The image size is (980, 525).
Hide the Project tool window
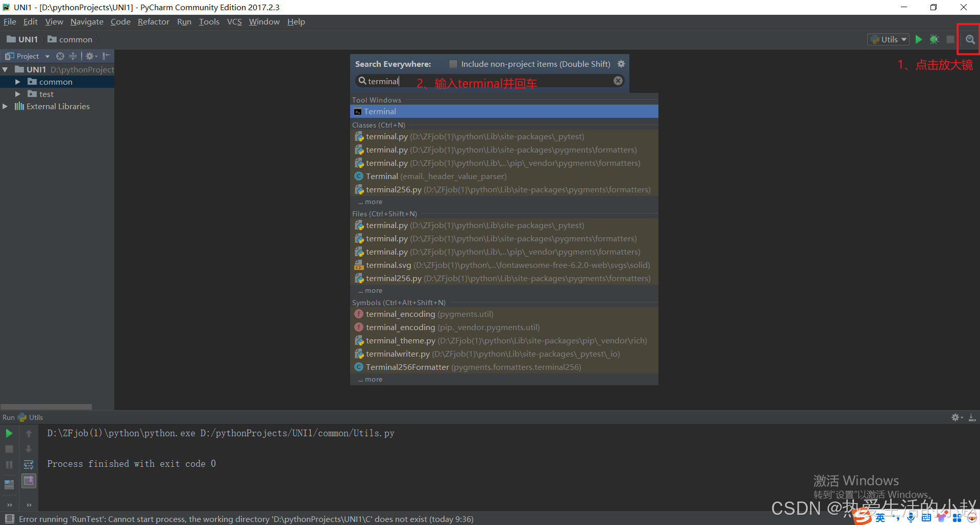(x=106, y=56)
